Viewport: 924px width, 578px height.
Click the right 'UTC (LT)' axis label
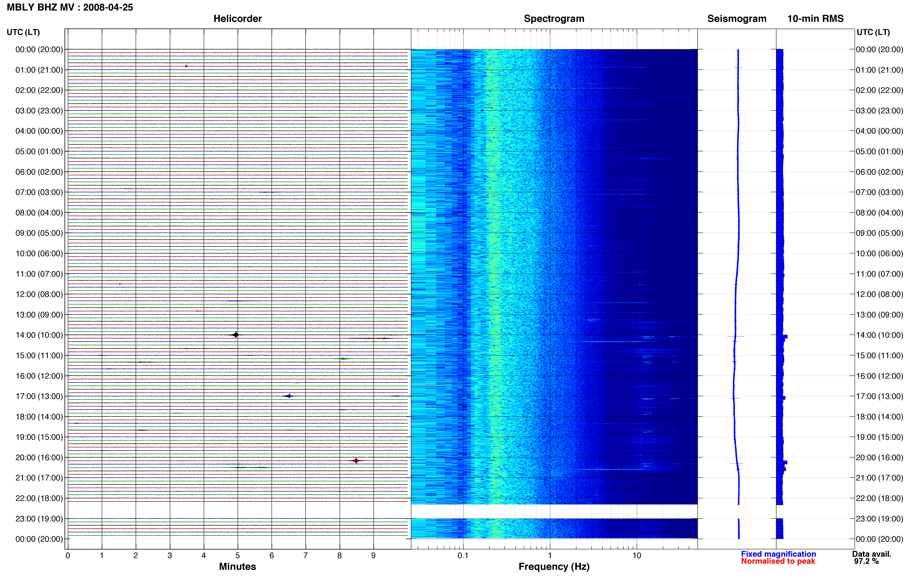[873, 32]
